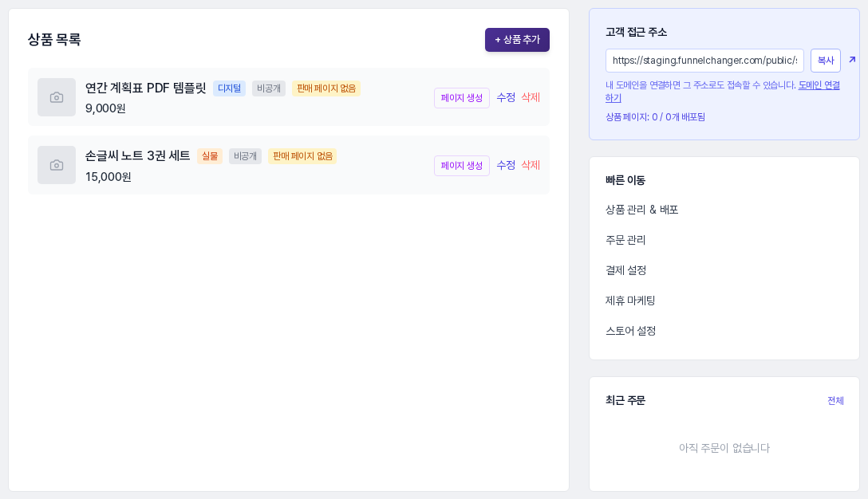Create page for 연간 계획표 PDF 템플릿

point(462,98)
